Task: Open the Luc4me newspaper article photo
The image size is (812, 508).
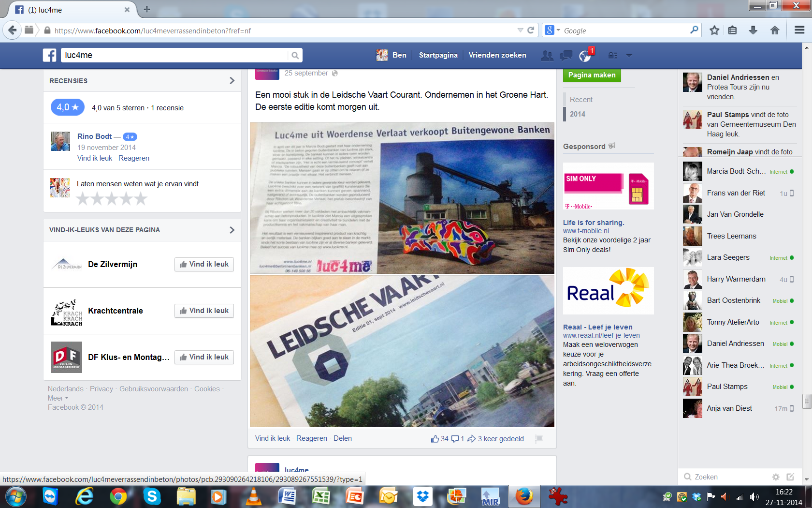Action: [x=402, y=198]
